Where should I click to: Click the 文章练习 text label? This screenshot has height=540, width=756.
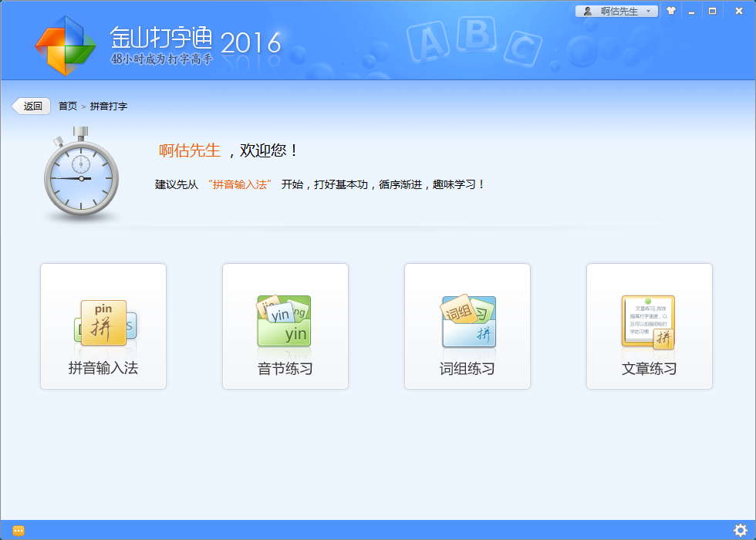pos(649,369)
